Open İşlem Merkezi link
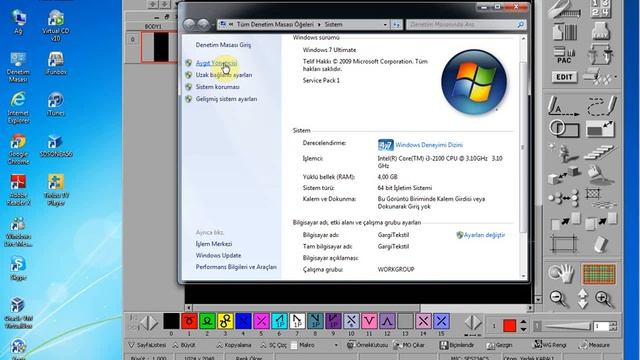The width and height of the screenshot is (640, 360). coord(214,244)
